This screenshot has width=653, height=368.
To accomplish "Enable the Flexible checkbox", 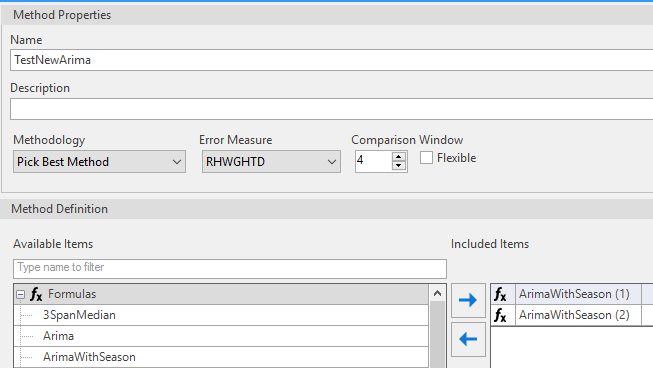I will [426, 158].
